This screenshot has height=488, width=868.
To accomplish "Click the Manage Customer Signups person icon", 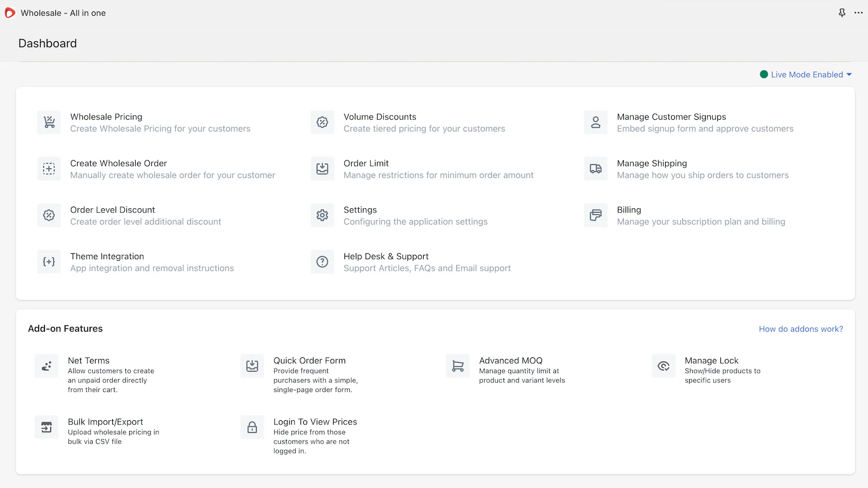I will 596,122.
